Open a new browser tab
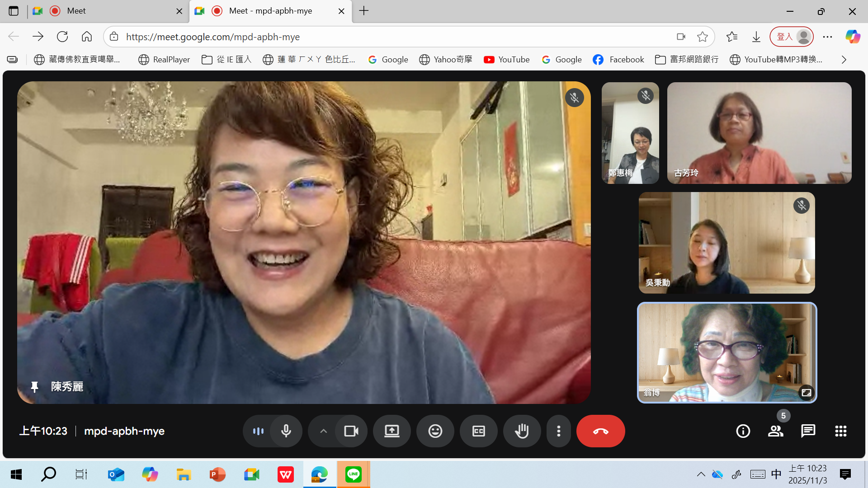Viewport: 868px width, 488px height. (364, 11)
